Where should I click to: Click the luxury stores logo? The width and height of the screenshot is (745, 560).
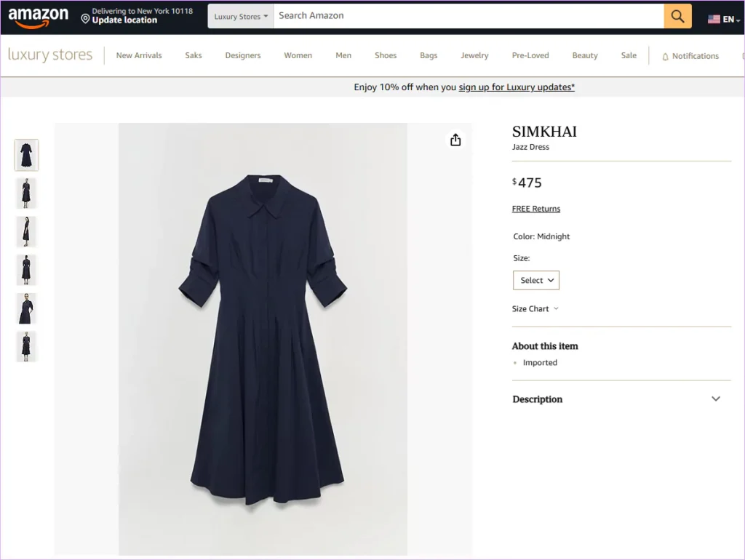pyautogui.click(x=50, y=55)
